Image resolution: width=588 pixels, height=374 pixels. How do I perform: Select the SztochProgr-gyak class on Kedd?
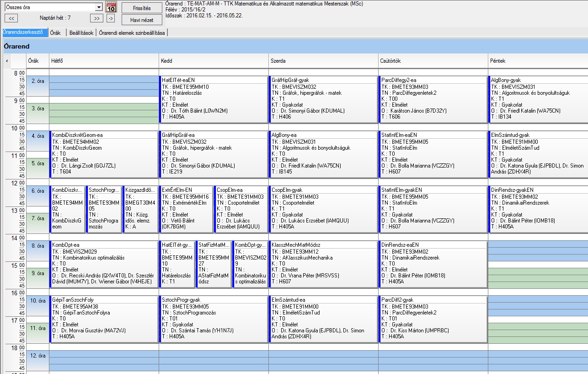[x=214, y=319]
